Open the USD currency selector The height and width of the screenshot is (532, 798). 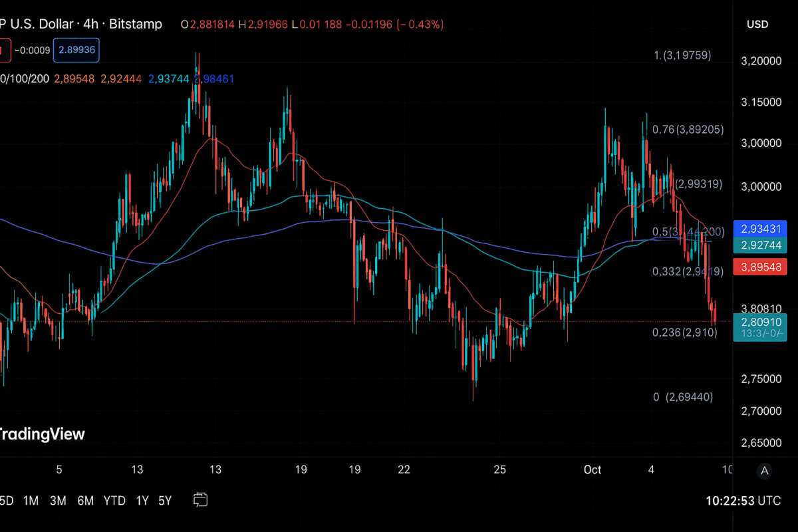(757, 25)
